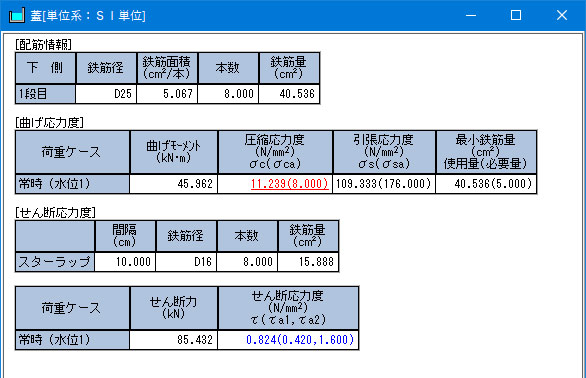Click bending moment value 45.962
Image resolution: width=586 pixels, height=378 pixels.
[173, 184]
